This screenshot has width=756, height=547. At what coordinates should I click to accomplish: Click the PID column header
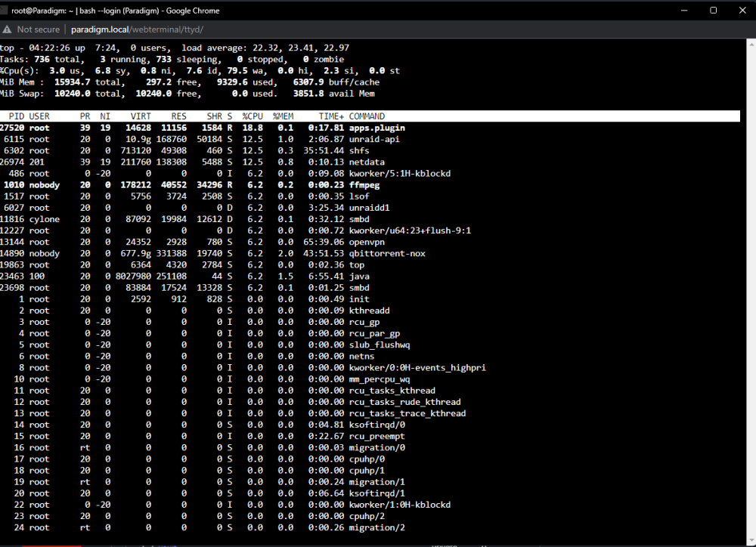coord(16,116)
